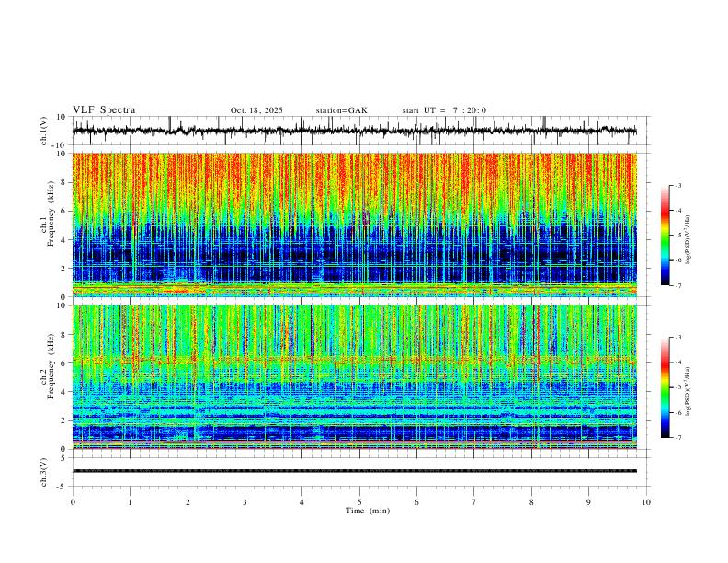Click the time axis tick label '2'
The height and width of the screenshot is (563, 728).
188,502
